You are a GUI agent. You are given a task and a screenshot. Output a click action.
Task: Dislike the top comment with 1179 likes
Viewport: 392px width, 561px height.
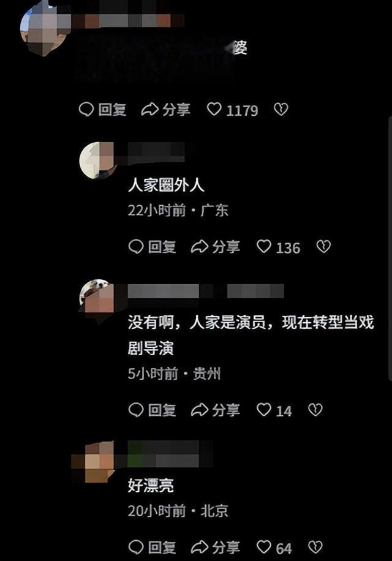(x=281, y=109)
